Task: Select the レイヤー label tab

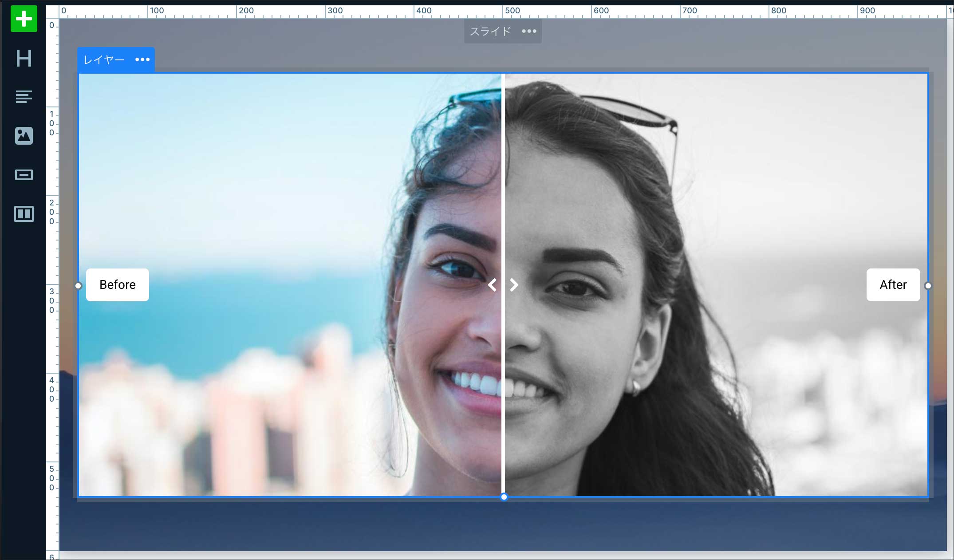Action: point(104,59)
